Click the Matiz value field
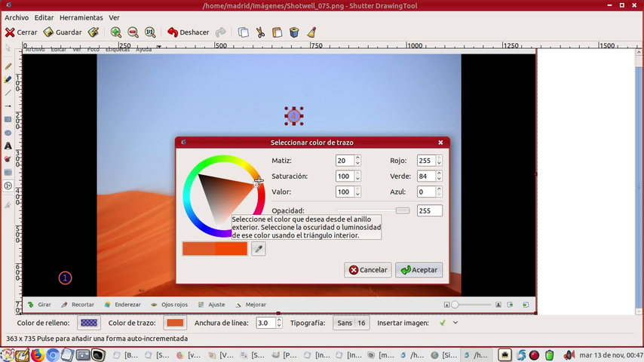 click(x=344, y=161)
